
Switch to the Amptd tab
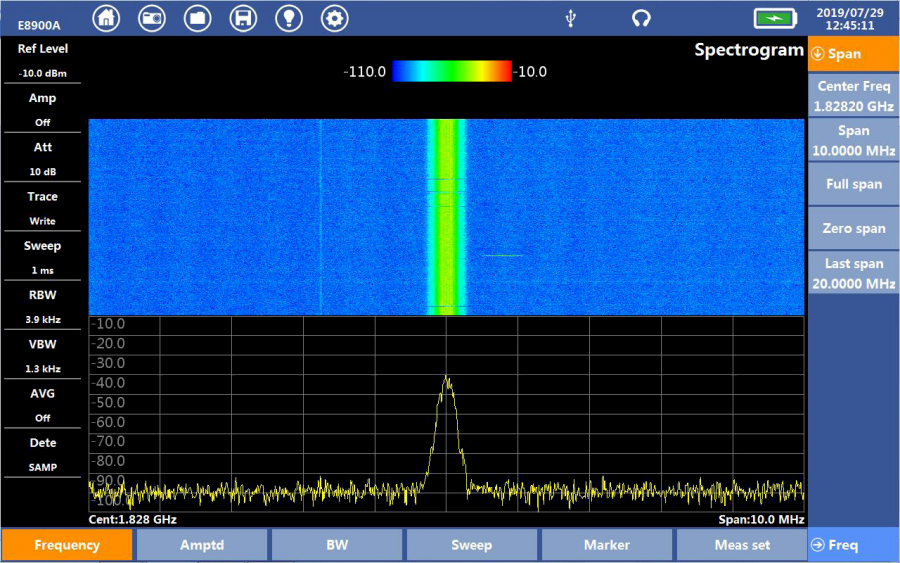(x=202, y=545)
